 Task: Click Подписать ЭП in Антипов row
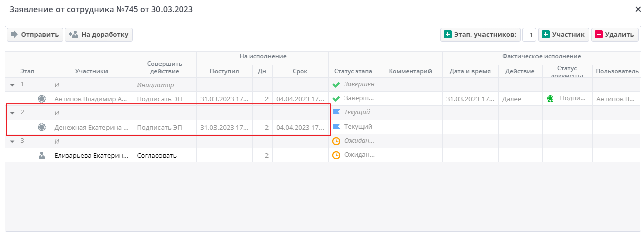click(x=165, y=99)
